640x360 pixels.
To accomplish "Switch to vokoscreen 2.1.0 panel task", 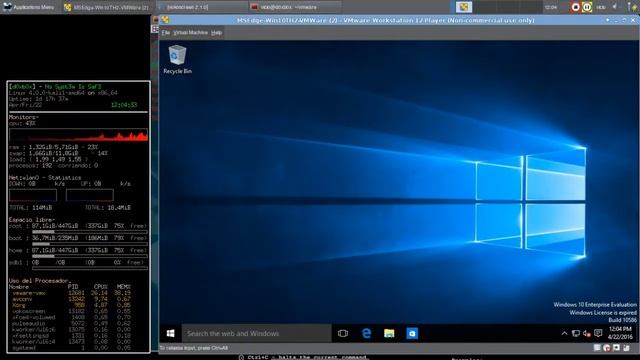I will pos(201,7).
